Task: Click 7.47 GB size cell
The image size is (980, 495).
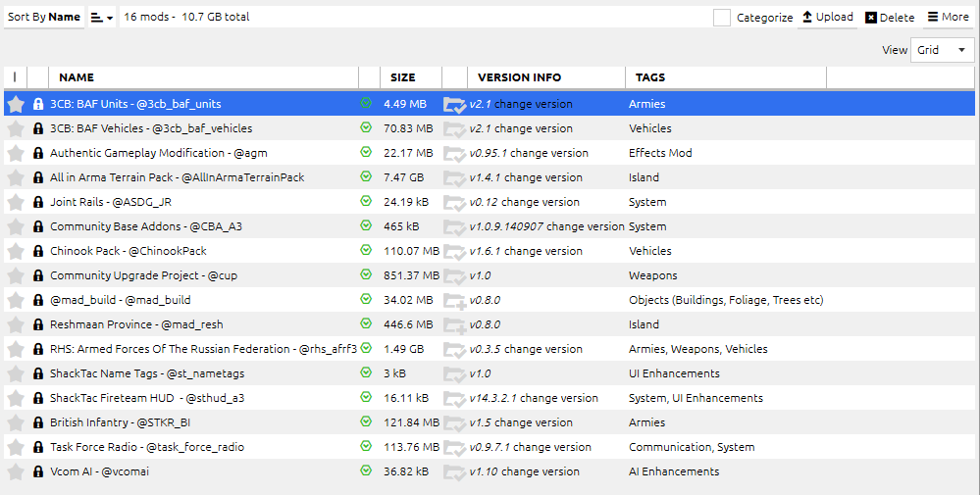Action: tap(404, 177)
